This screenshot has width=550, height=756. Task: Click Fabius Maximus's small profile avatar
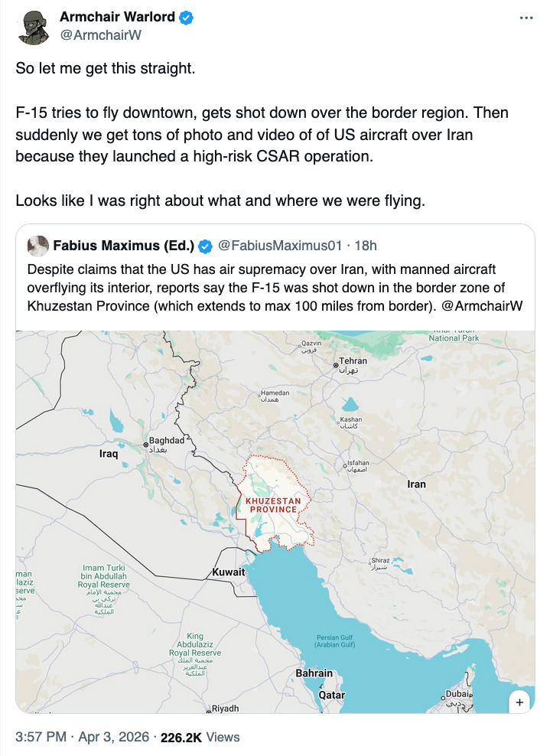[x=37, y=246]
